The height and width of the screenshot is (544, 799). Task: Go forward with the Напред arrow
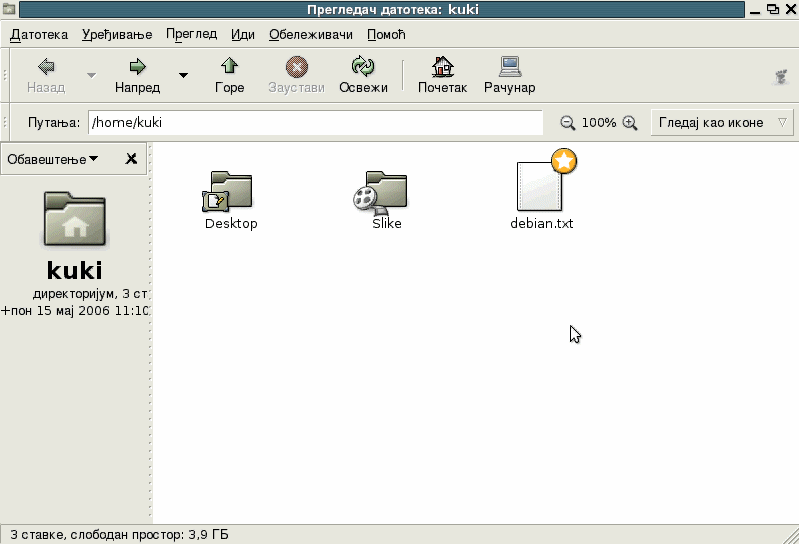coord(138,75)
